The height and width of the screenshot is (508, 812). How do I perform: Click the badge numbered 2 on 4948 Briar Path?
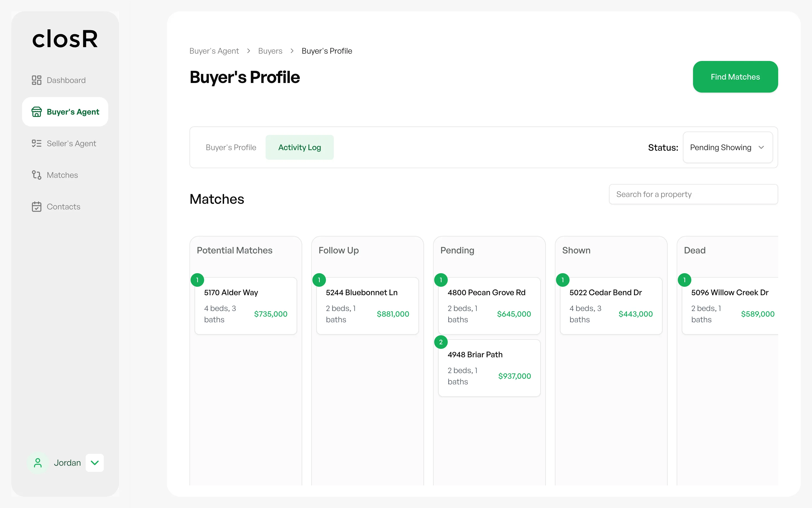[x=441, y=342]
